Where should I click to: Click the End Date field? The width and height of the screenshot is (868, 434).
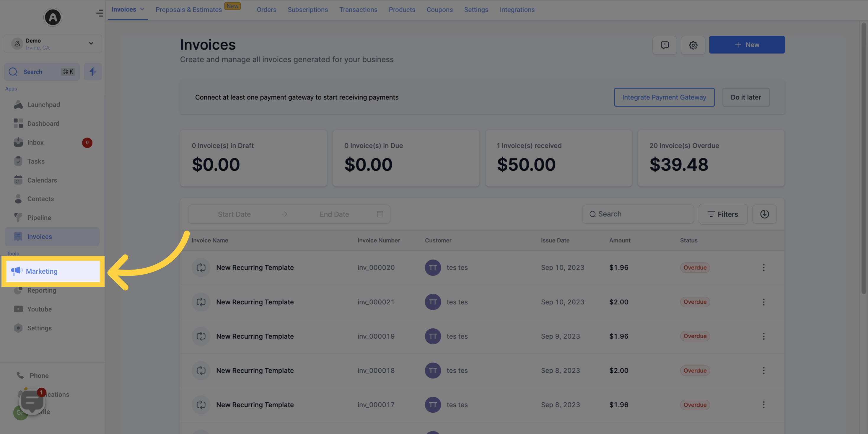334,214
